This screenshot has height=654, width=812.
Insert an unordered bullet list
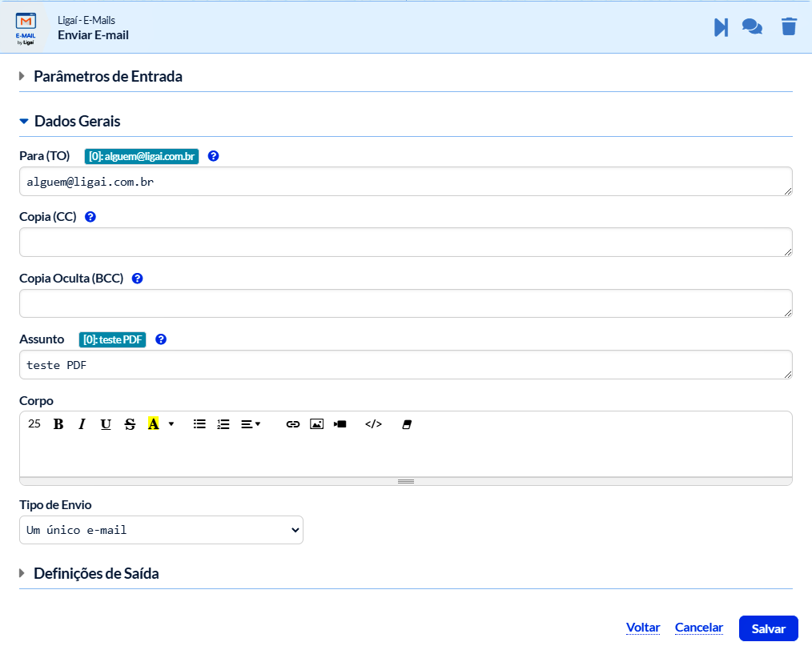199,424
